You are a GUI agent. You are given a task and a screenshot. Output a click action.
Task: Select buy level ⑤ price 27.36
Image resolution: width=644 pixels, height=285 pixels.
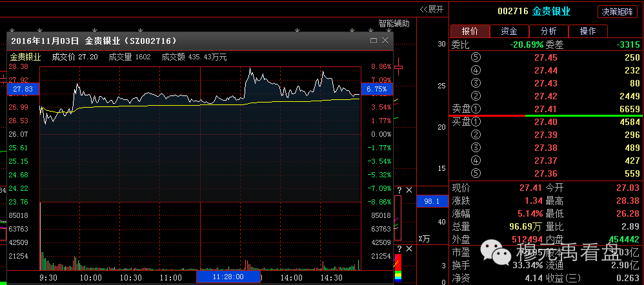(x=546, y=173)
